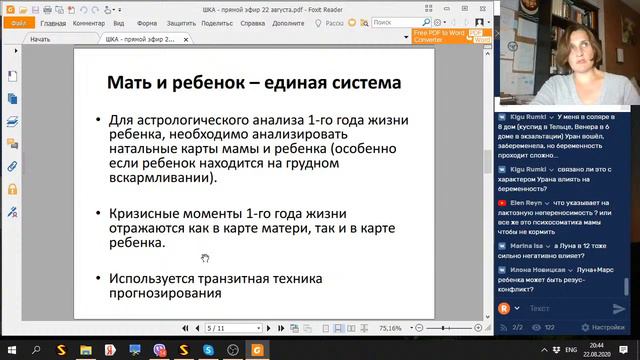Open chat Настройки settings
This screenshot has height=360, width=640.
[x=603, y=327]
